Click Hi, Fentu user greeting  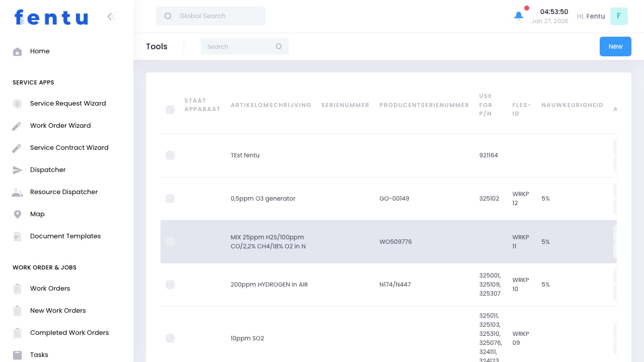coord(591,16)
